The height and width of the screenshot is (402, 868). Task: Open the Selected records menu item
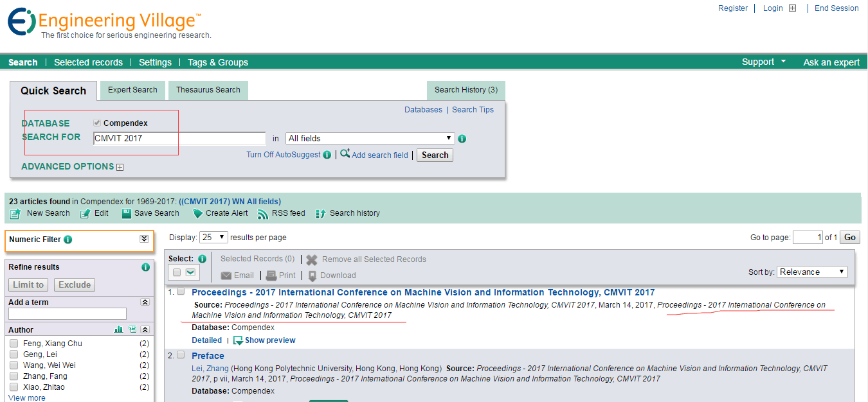pyautogui.click(x=88, y=62)
